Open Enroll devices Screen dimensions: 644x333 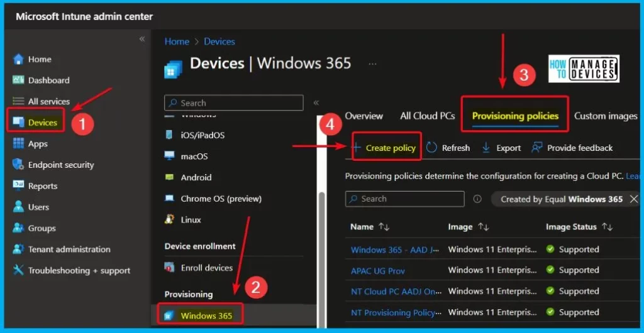(199, 268)
